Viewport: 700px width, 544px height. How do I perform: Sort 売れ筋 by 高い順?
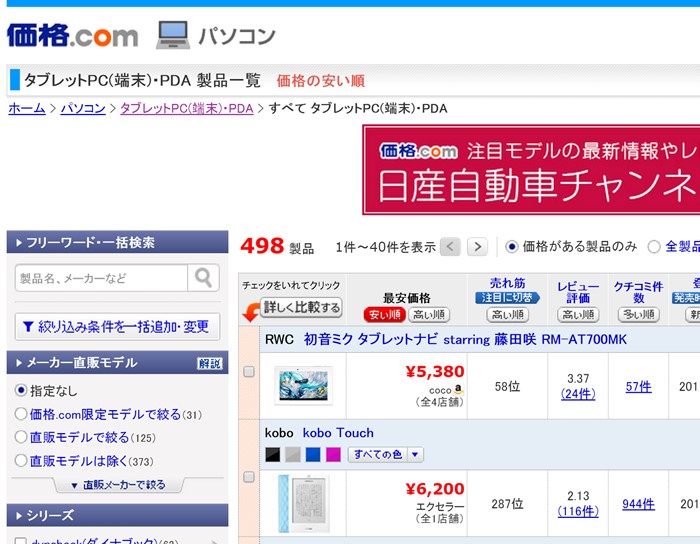point(508,315)
